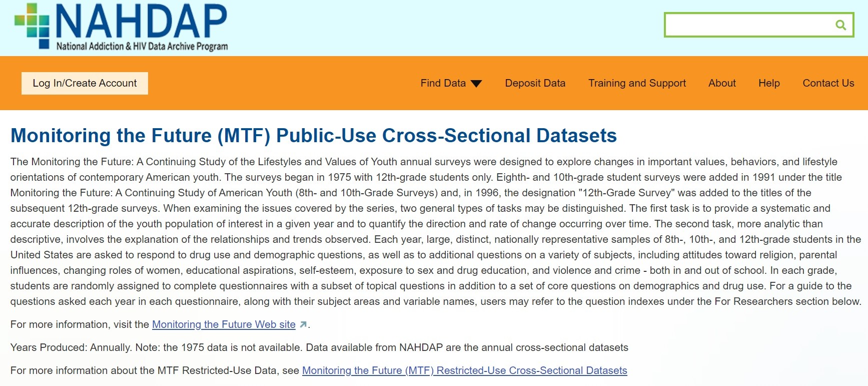Click the National Addiction & HIV Data Archive Program tagline
This screenshot has height=386, width=868.
(x=142, y=47)
